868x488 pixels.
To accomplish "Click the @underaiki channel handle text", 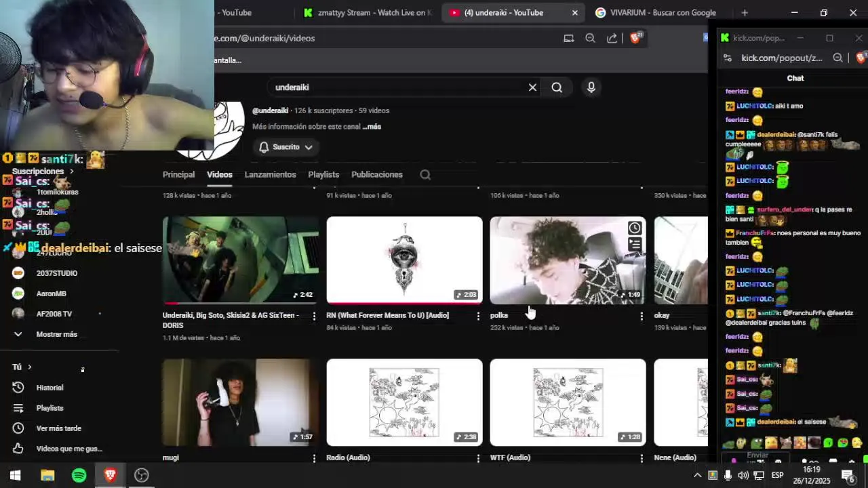I will click(270, 110).
